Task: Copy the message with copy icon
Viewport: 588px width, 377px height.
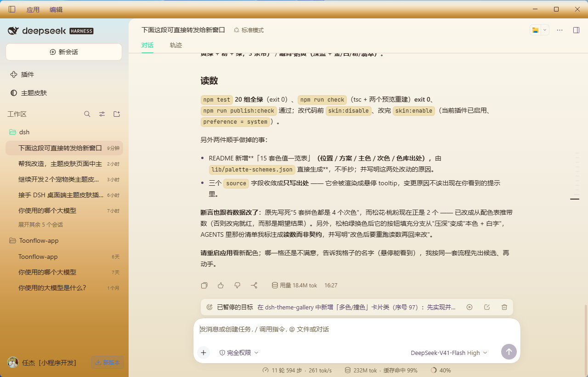Action: click(x=204, y=286)
